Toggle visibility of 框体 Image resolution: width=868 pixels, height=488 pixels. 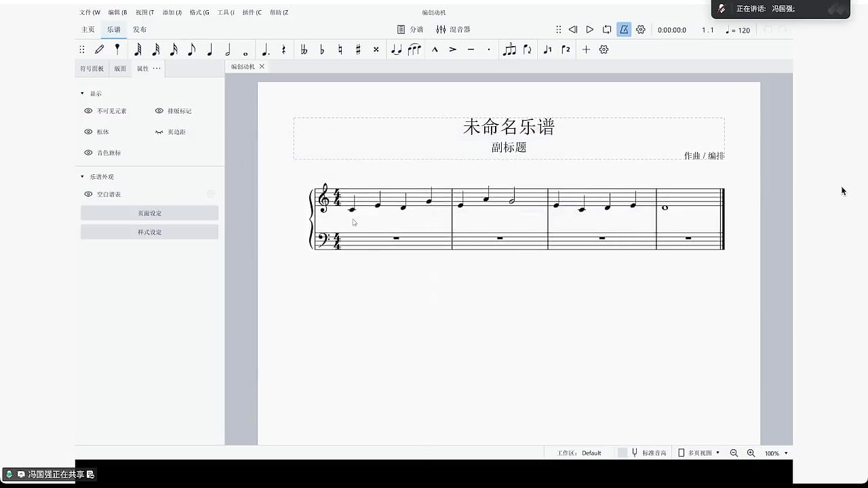coord(88,131)
